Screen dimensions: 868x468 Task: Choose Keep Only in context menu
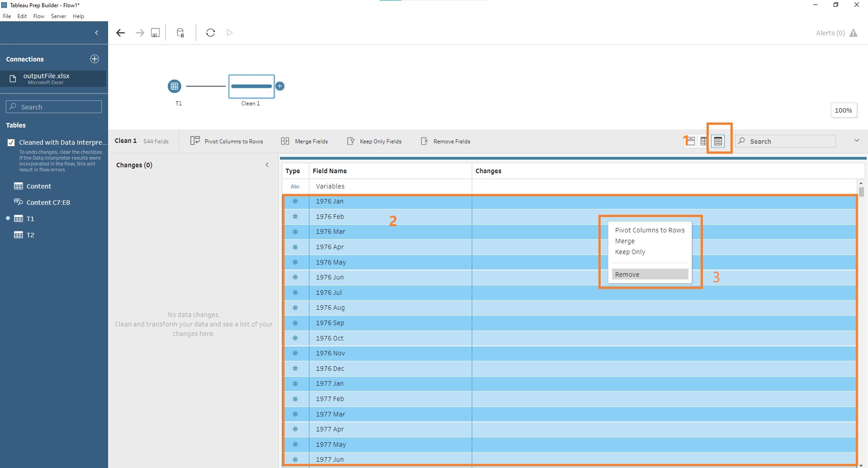650,252
